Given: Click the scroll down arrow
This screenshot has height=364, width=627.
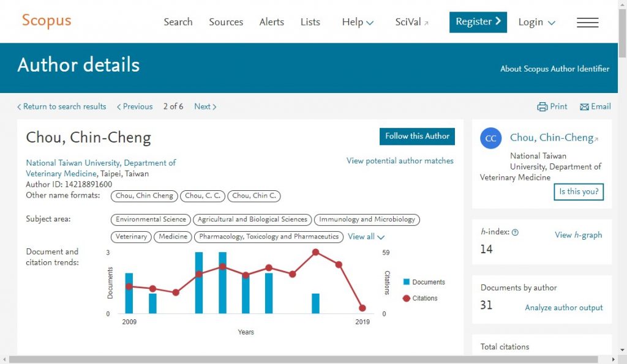Looking at the screenshot, I should tap(622, 351).
